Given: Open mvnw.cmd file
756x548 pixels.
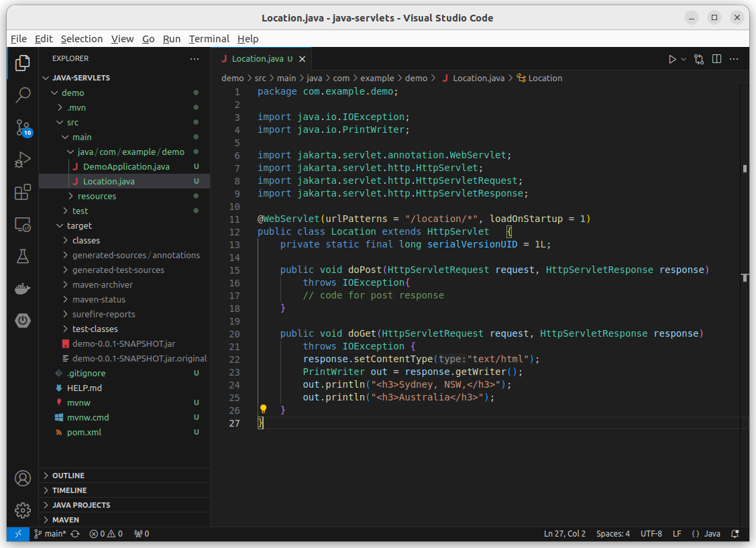Looking at the screenshot, I should tap(124, 417).
